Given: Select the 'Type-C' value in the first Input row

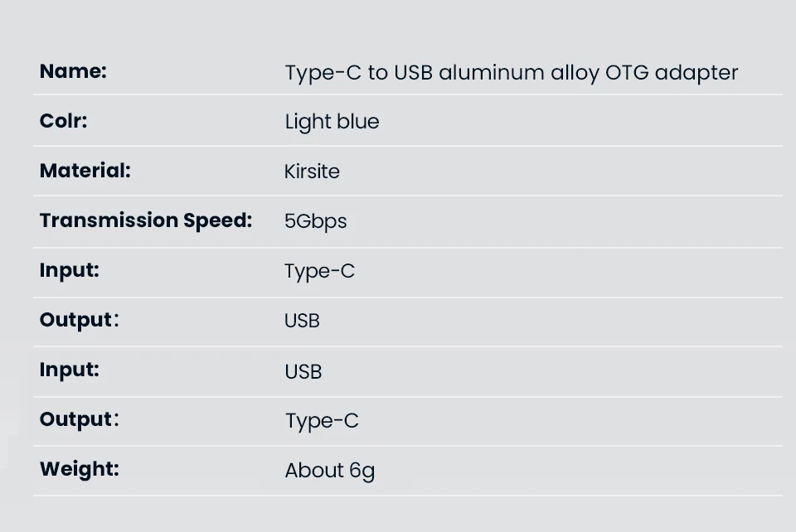Looking at the screenshot, I should point(319,271).
